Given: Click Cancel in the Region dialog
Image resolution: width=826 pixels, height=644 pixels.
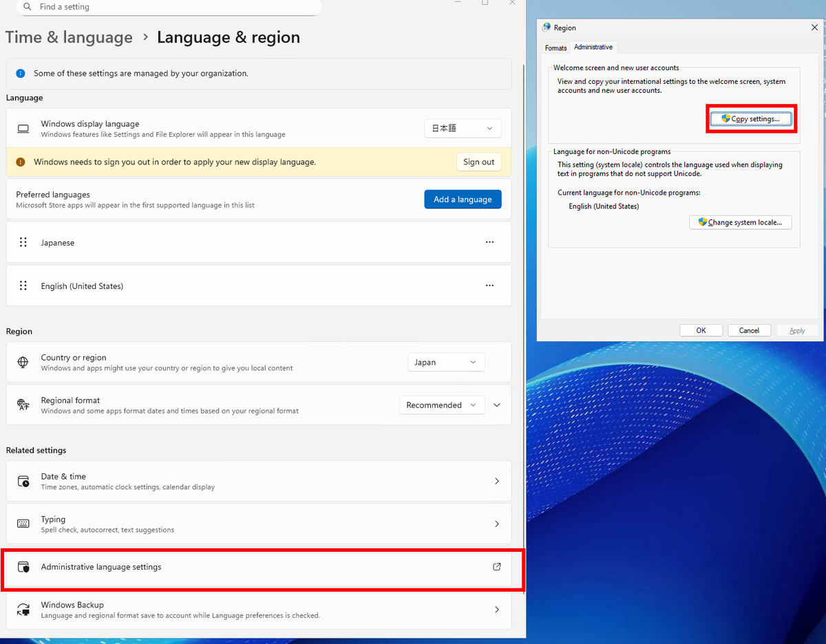Looking at the screenshot, I should click(x=749, y=330).
